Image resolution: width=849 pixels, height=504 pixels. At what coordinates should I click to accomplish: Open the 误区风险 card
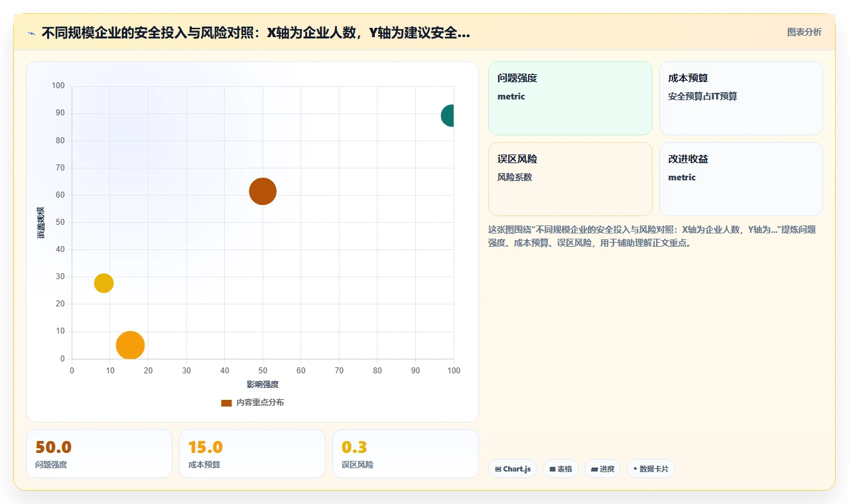570,179
